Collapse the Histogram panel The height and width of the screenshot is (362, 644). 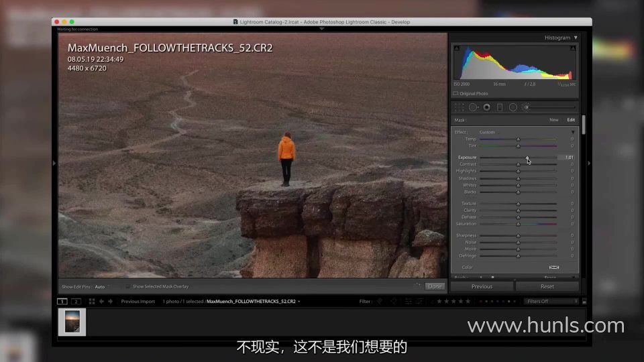pyautogui.click(x=576, y=38)
